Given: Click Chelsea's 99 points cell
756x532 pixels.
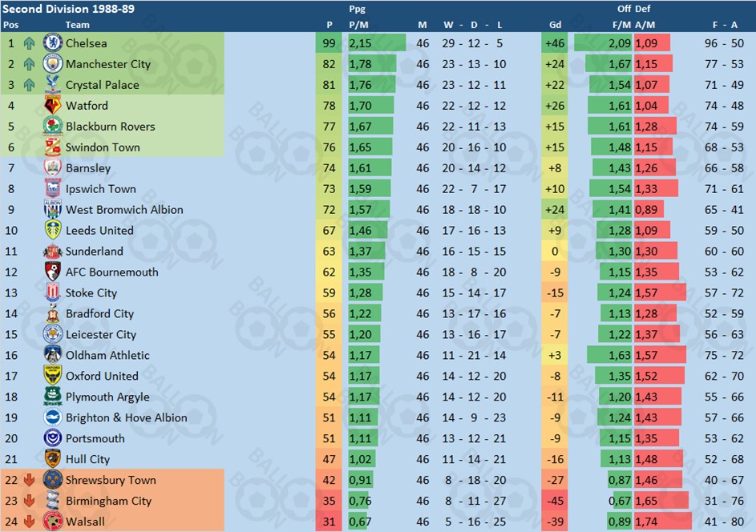Looking at the screenshot, I should (329, 43).
